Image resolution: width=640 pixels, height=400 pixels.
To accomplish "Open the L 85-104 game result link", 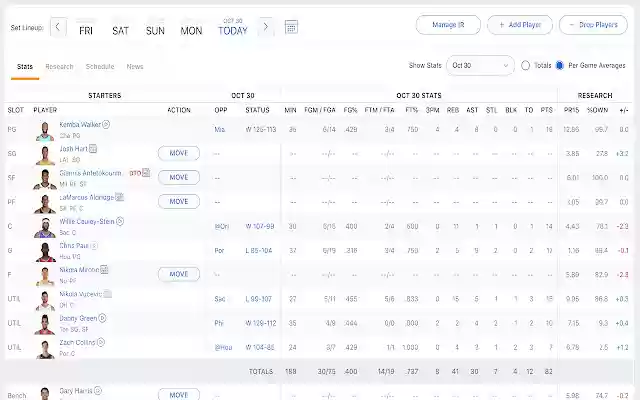I will [259, 250].
